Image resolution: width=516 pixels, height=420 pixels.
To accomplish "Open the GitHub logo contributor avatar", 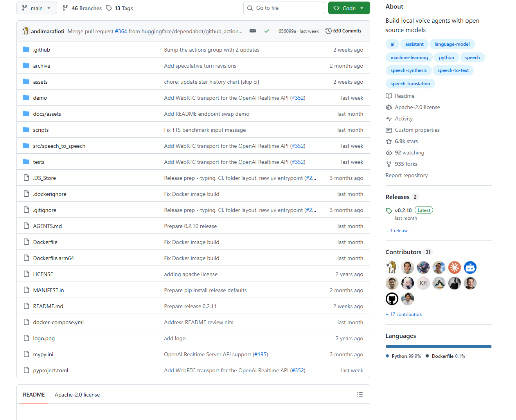I will 392,299.
